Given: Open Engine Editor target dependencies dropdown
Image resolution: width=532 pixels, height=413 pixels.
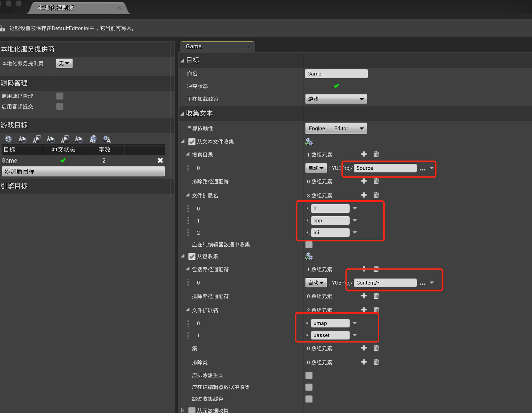Looking at the screenshot, I should 336,128.
